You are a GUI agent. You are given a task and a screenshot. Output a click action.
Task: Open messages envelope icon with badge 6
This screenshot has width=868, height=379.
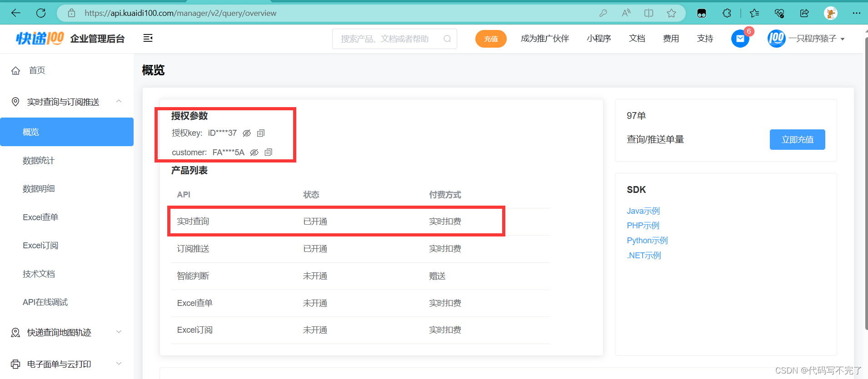point(740,39)
